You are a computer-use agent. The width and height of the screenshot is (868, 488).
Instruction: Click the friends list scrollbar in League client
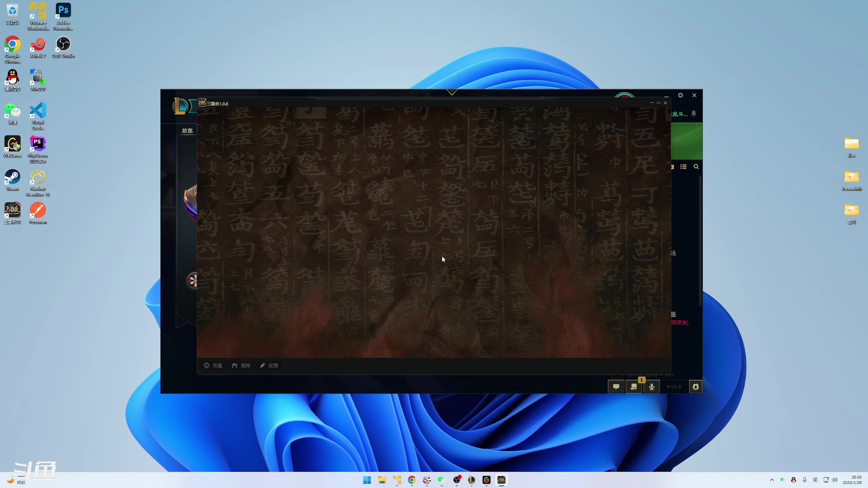click(x=700, y=241)
